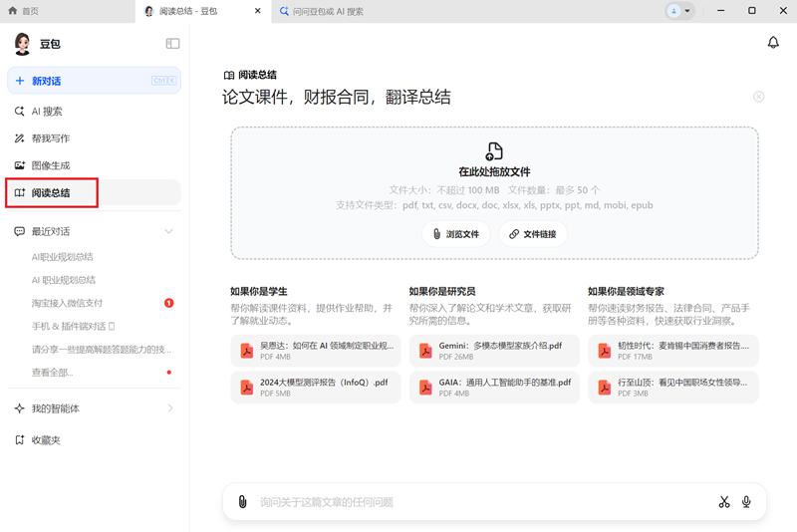The width and height of the screenshot is (797, 532).
Task: Open conversation 请分享一些提高解题答题能力的技...
Action: pyautogui.click(x=102, y=350)
